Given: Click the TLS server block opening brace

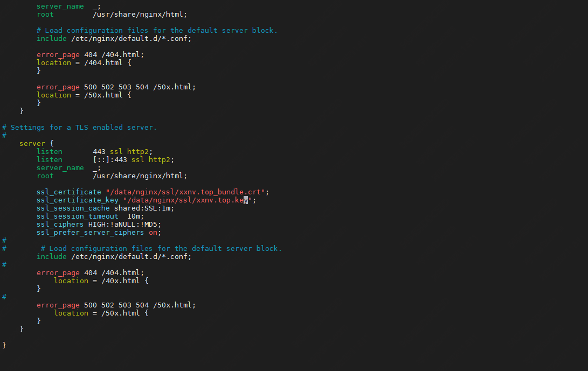Looking at the screenshot, I should point(52,144).
